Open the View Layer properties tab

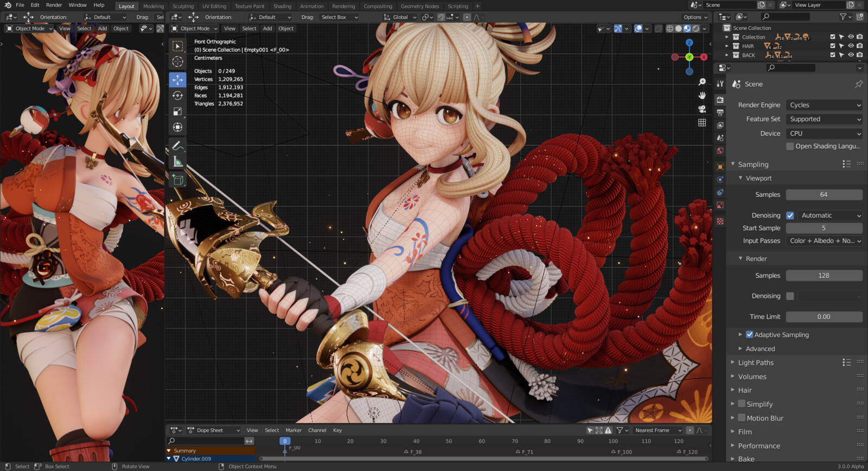(x=720, y=125)
